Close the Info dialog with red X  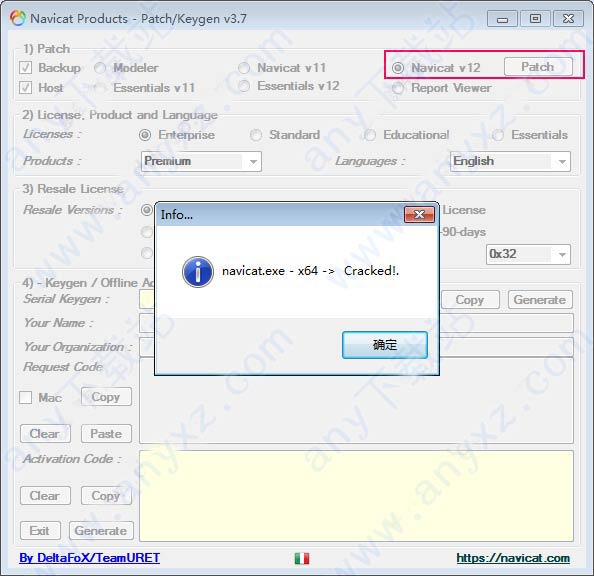419,214
